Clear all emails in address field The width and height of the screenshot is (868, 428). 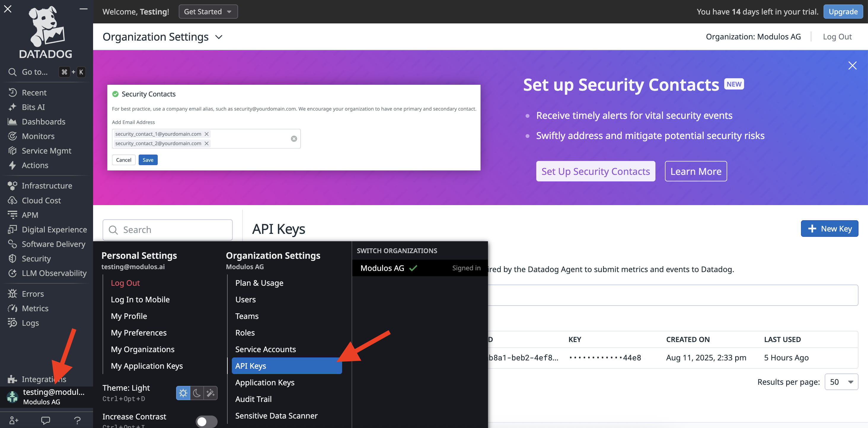pyautogui.click(x=294, y=138)
